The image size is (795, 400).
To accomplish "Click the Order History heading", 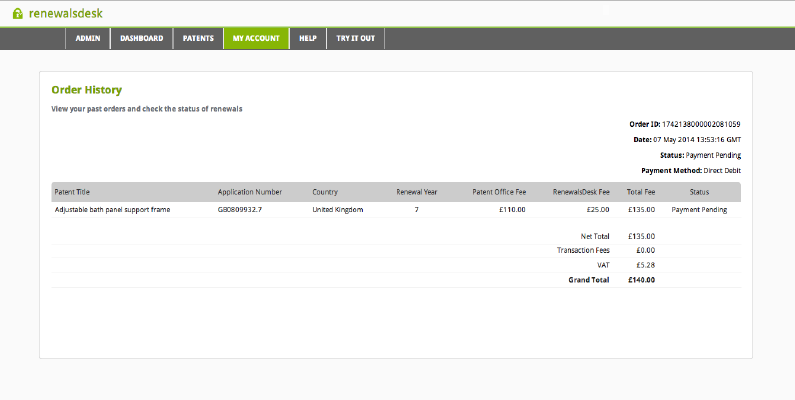I will 87,90.
